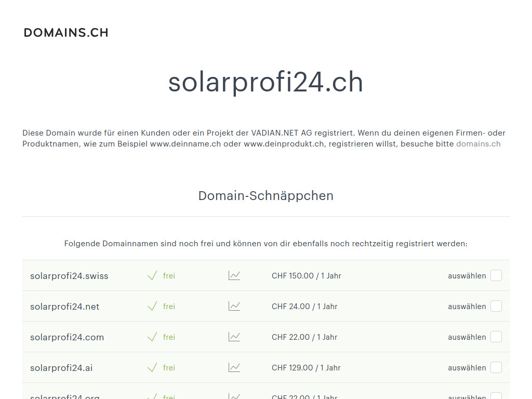The height and width of the screenshot is (399, 532).
Task: Click the price chart icon for solarprofi24.swiss
Action: tap(234, 275)
